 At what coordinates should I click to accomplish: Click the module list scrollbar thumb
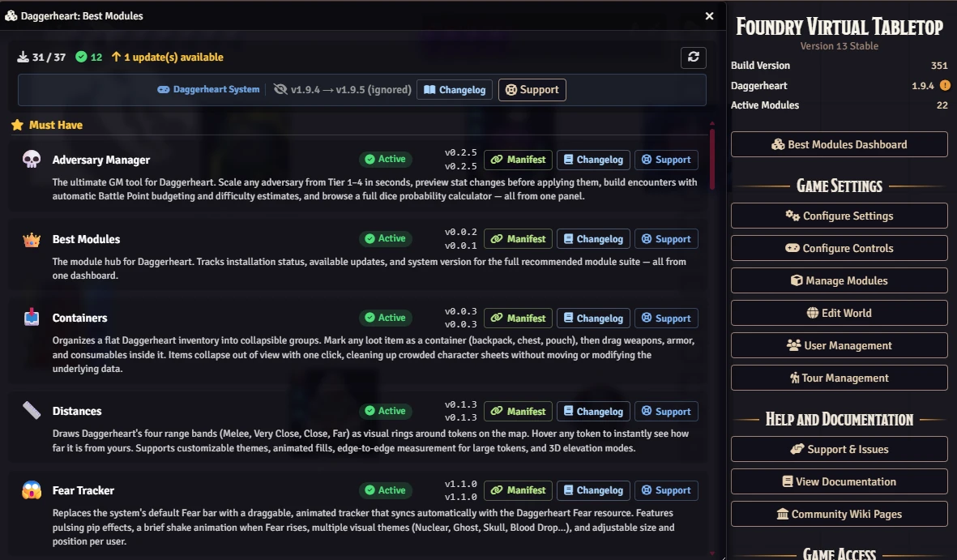click(711, 159)
